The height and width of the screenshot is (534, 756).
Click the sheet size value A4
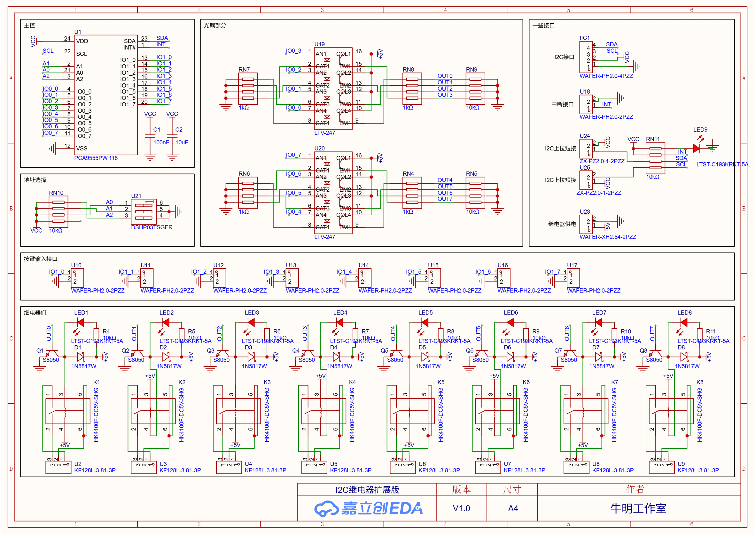tap(513, 508)
